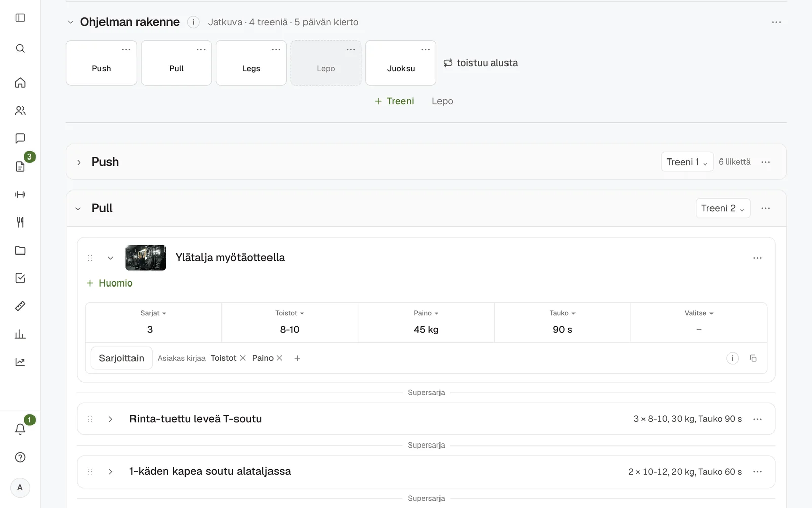Open the trend line progress icon
Image resolution: width=812 pixels, height=508 pixels.
point(20,362)
